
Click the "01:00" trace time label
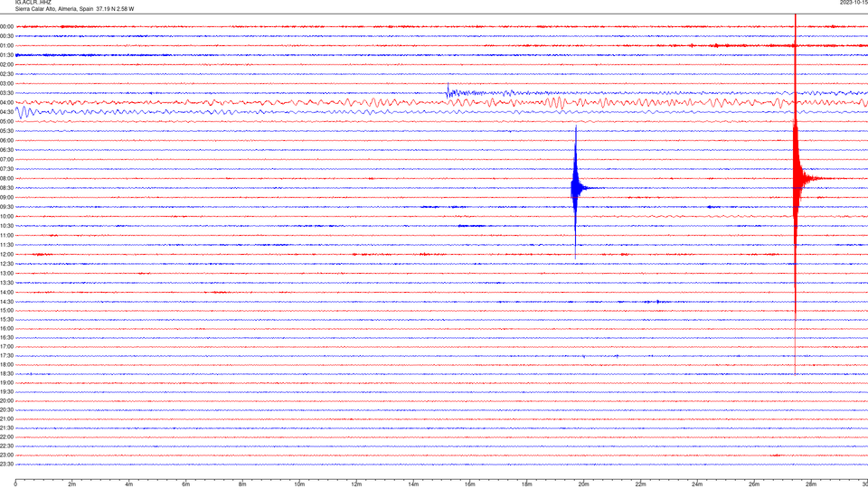[7, 45]
